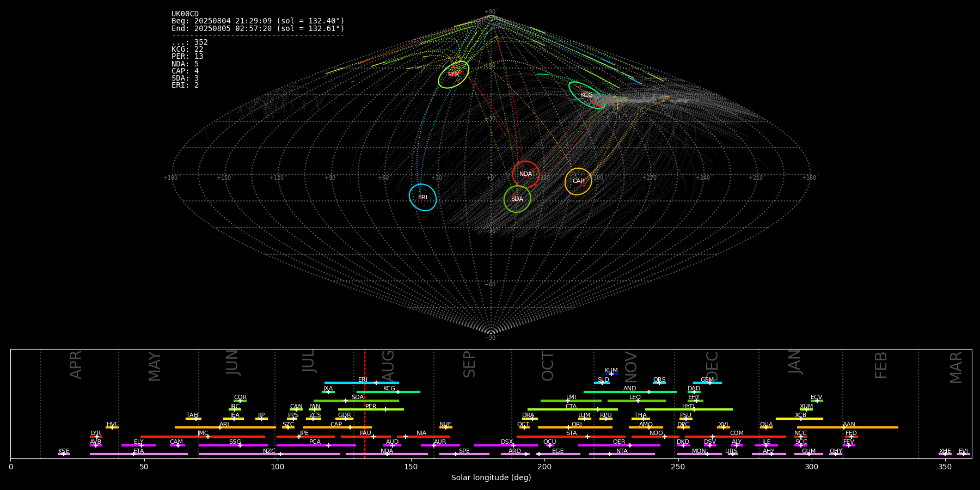The image size is (980, 490).
Task: Click the ORI orange bar in timeline
Action: point(575,427)
